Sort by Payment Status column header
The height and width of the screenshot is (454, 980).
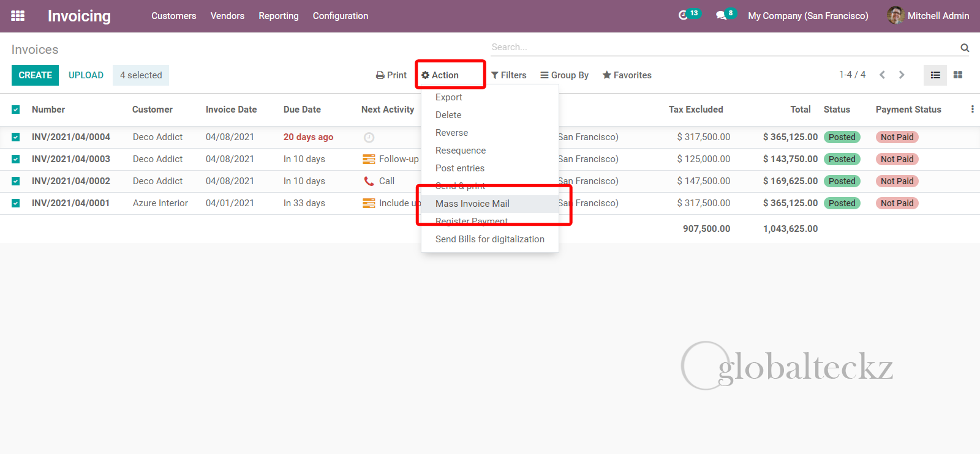(908, 110)
